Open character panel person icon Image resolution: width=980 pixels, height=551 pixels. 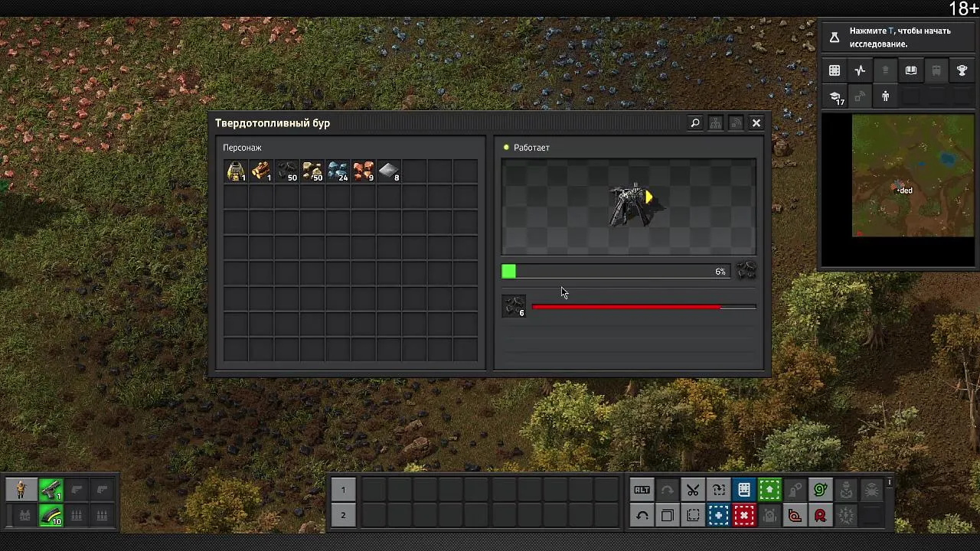(x=886, y=96)
